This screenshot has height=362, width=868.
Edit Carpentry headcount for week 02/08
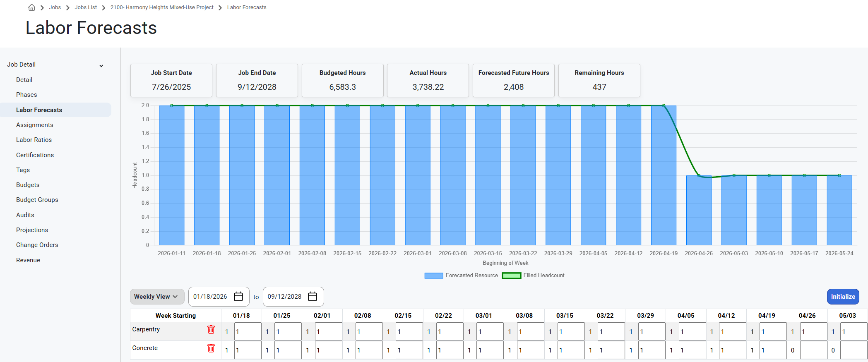pos(369,331)
